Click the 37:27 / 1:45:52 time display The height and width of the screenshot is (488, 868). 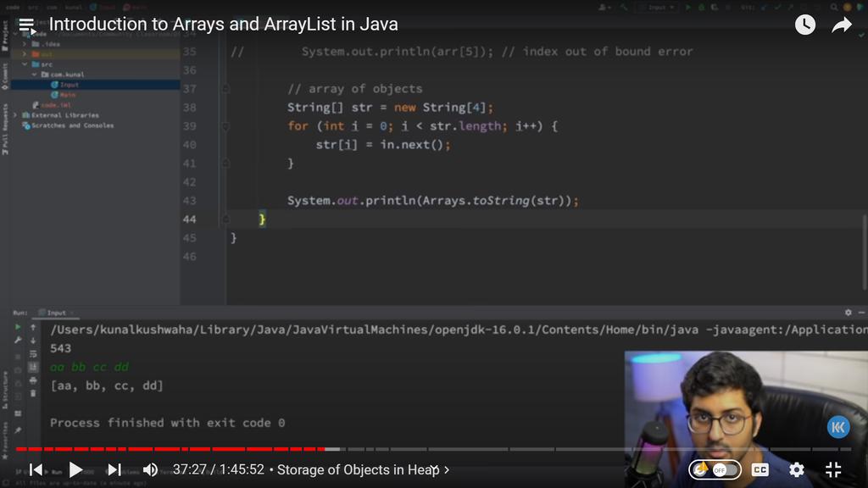tap(218, 469)
